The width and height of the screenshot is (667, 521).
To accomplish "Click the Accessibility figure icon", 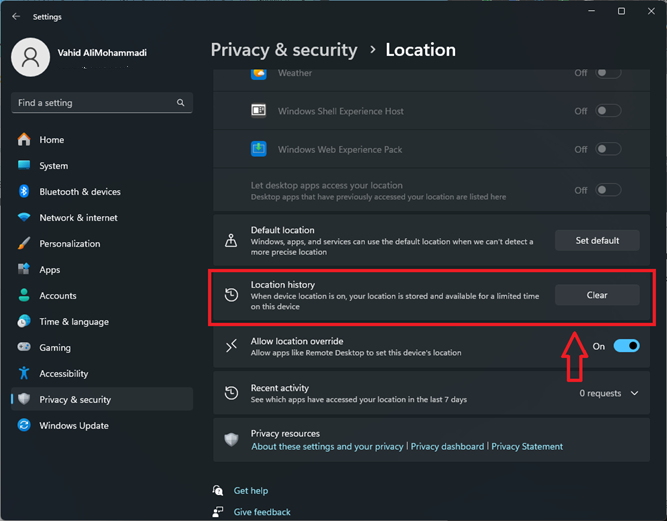I will 24,373.
